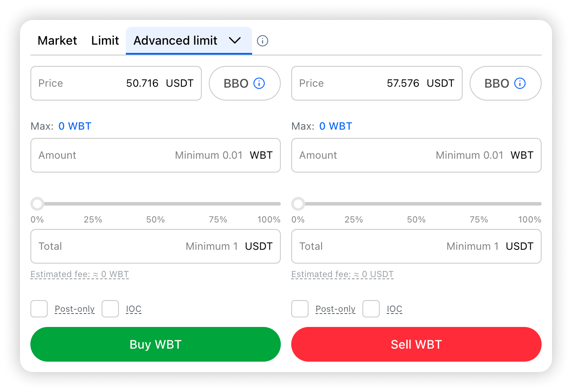Click info icon next to Advanced limit tab
Screen dimensions: 572x392
[x=263, y=41]
